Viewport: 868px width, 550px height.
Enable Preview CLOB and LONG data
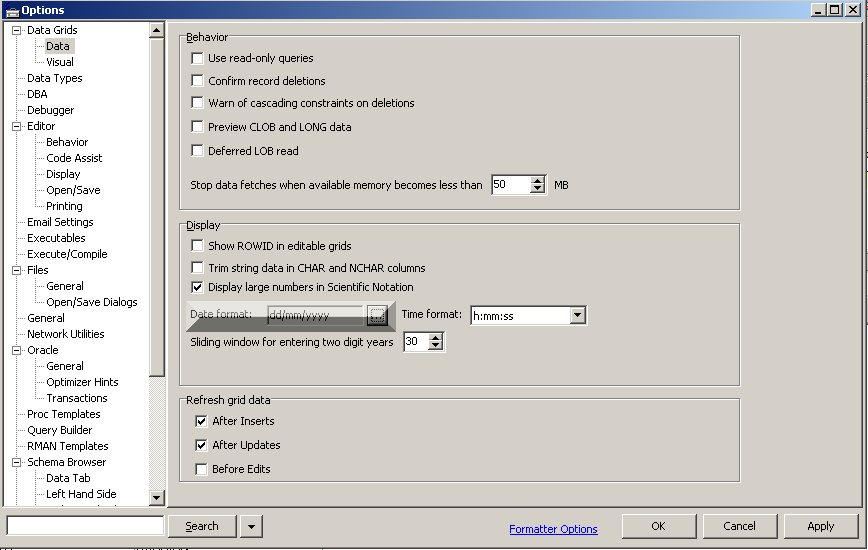coord(197,127)
